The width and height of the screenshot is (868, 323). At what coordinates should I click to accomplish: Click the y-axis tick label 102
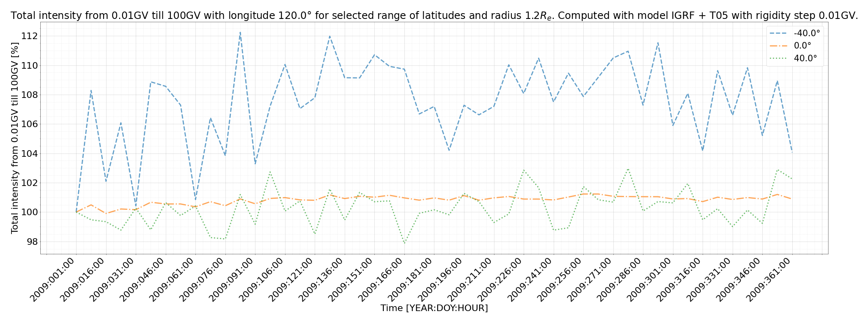coord(30,183)
